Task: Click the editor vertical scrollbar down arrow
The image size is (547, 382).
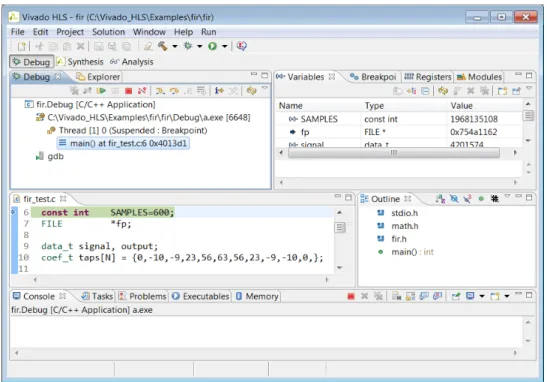Action: click(340, 268)
